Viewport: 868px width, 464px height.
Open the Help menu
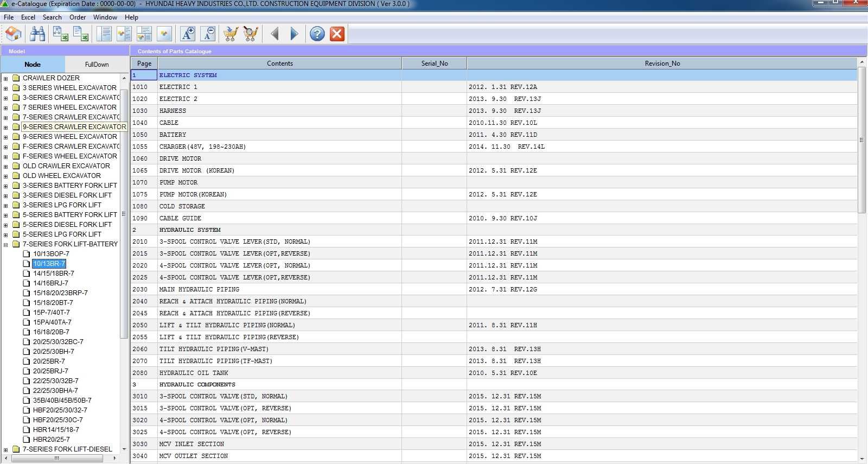[x=131, y=17]
